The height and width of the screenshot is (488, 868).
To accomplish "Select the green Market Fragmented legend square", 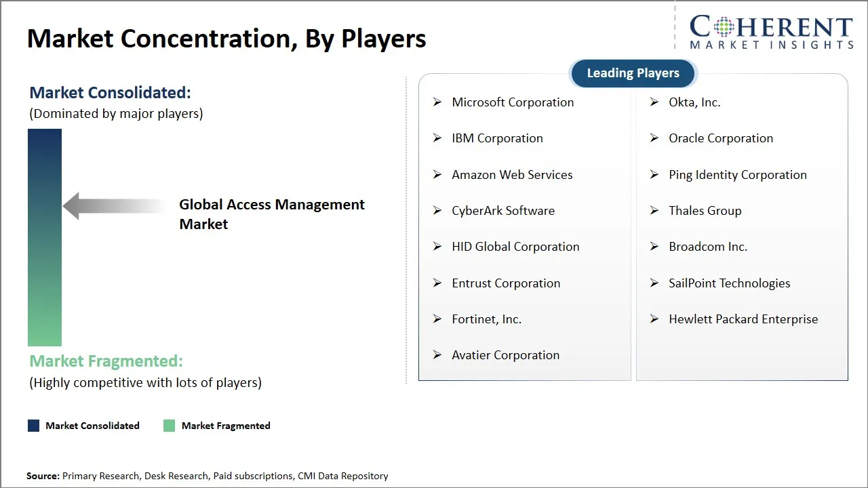I will [x=169, y=425].
